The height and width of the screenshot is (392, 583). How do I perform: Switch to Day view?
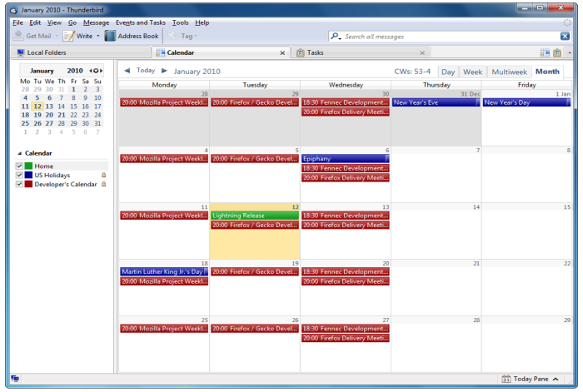[448, 72]
